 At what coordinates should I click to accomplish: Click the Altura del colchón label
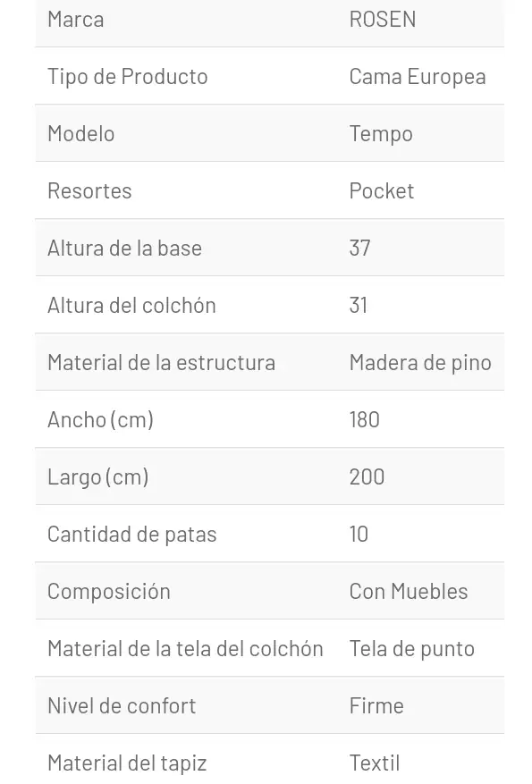131,305
